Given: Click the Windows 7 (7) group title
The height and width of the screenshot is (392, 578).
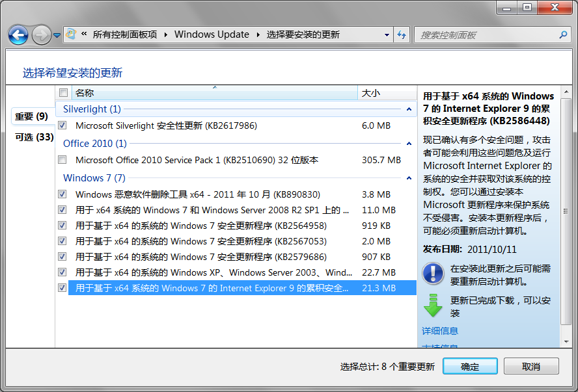Looking at the screenshot, I should [x=94, y=178].
